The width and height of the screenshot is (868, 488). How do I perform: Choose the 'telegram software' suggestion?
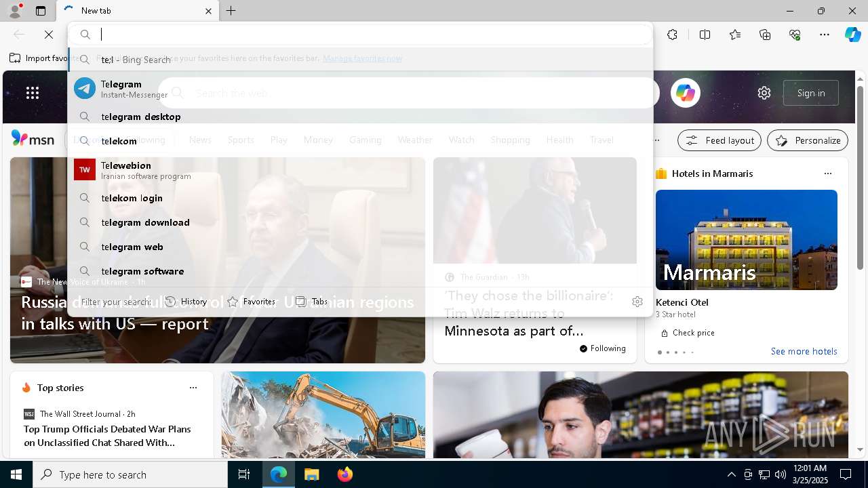(x=360, y=271)
